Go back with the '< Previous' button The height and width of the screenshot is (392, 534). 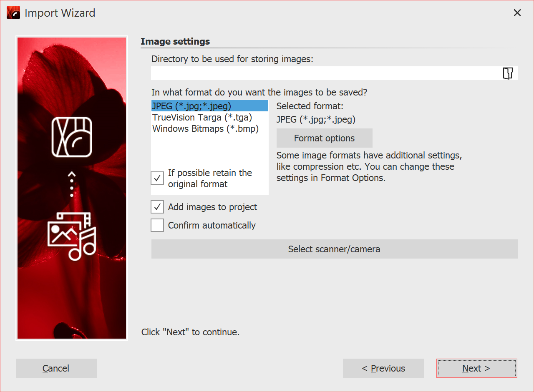(383, 368)
